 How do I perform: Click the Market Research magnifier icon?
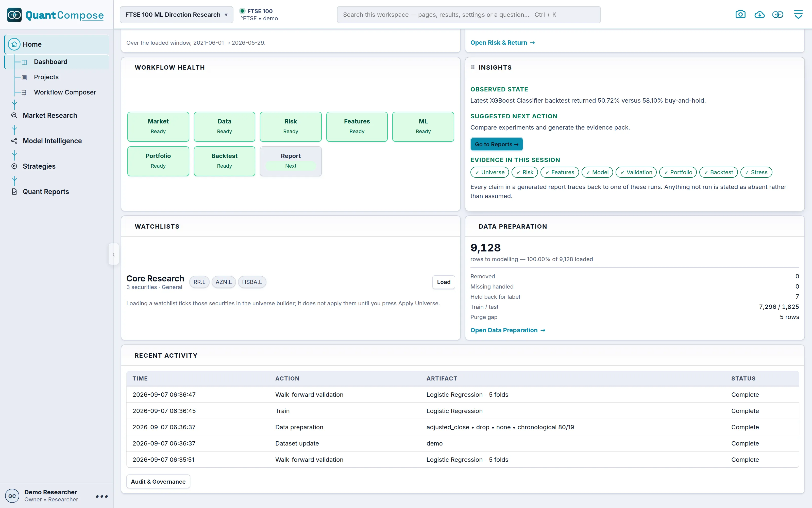point(14,116)
